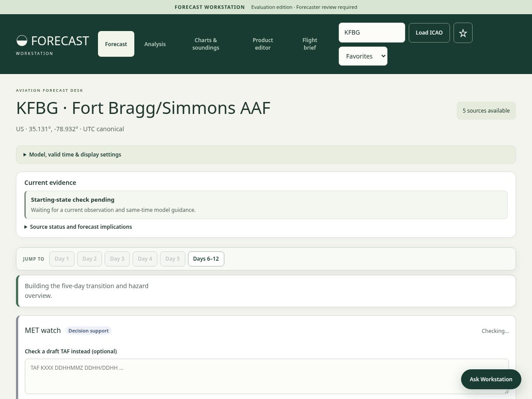Expand Source status and forecast implications
This screenshot has height=399, width=532.
[78, 227]
